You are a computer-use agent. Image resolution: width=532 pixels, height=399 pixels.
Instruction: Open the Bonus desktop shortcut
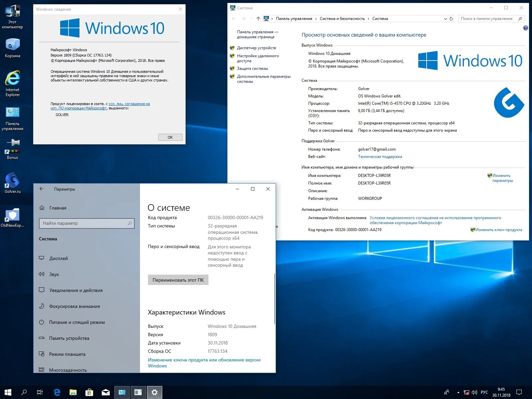coord(12,149)
